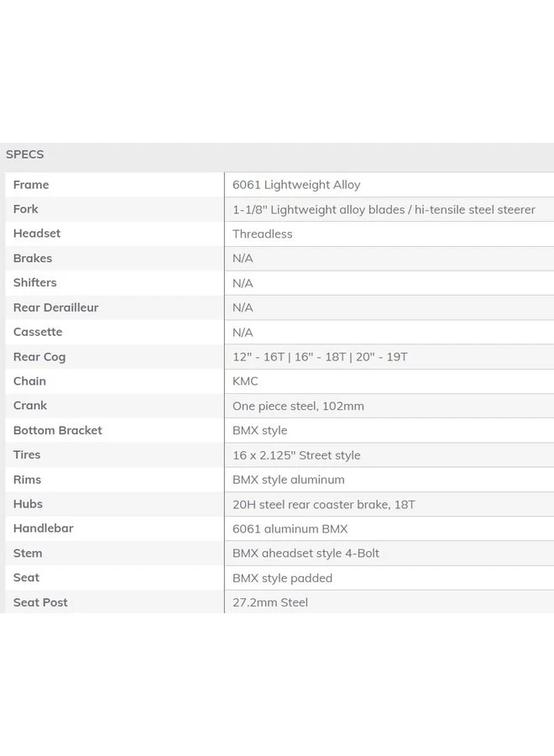
Task: Click the Shifters row label
Action: click(x=35, y=283)
